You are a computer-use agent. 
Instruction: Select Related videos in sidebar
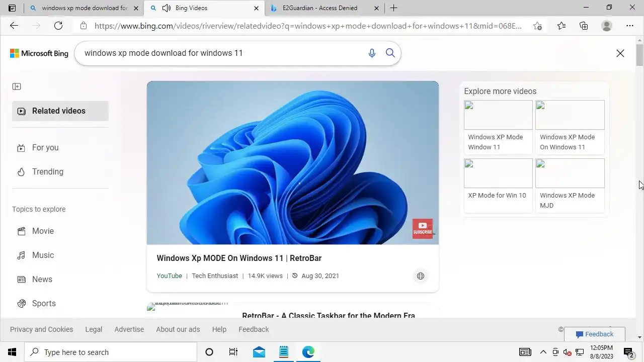[60, 111]
